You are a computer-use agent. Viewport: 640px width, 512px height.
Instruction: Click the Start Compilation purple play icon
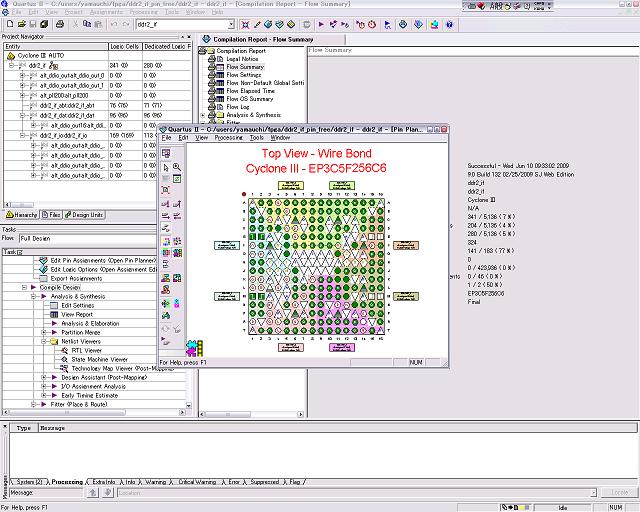coord(321,24)
